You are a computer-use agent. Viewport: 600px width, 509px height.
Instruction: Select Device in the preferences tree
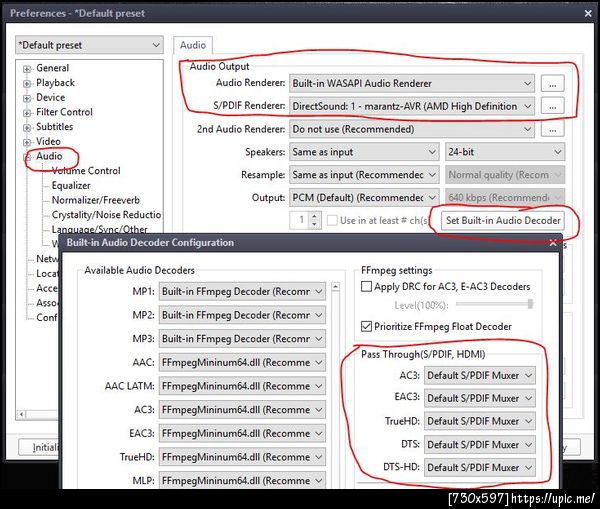click(51, 97)
